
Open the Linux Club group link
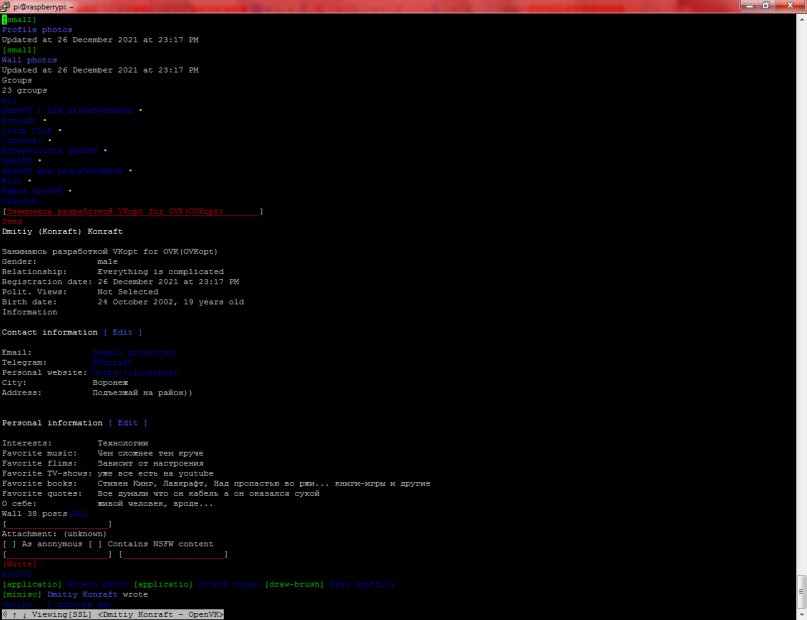27,130
